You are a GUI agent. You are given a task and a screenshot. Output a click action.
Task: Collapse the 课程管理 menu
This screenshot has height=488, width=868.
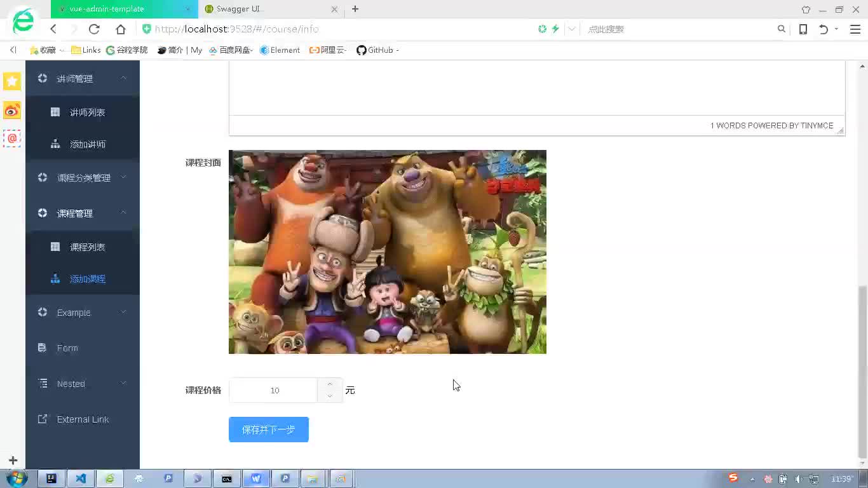coord(83,213)
